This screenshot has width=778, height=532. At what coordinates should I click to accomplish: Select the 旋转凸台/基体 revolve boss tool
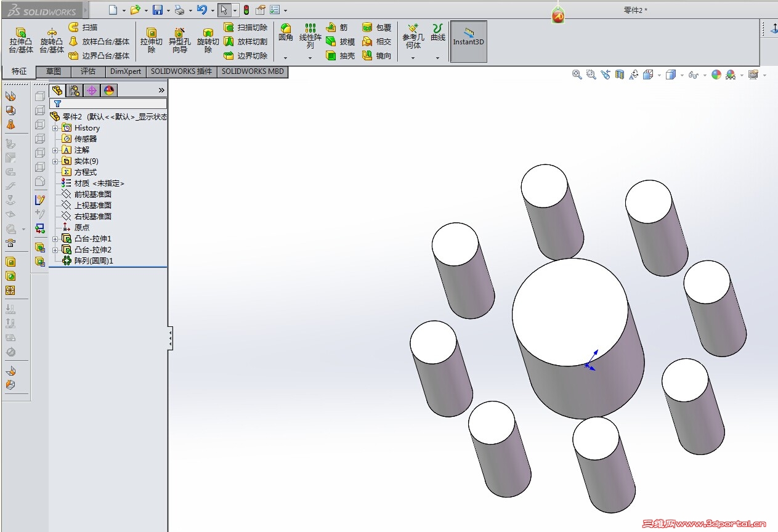(x=52, y=41)
